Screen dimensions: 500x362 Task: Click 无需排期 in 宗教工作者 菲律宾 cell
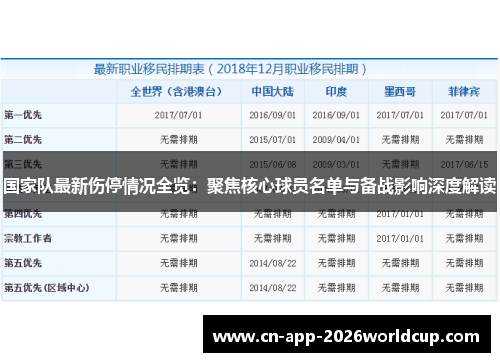point(464,238)
